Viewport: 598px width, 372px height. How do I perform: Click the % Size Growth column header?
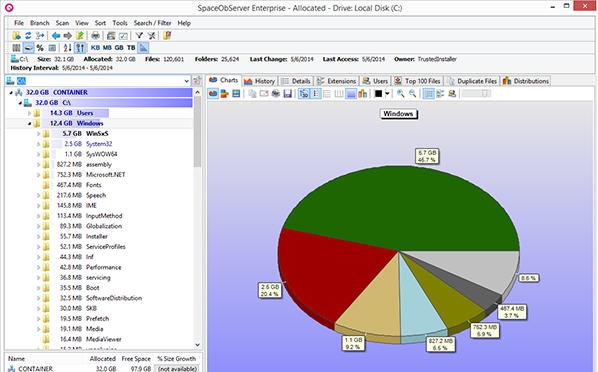tap(177, 359)
